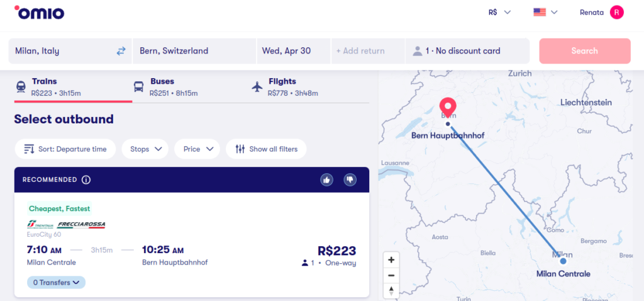Screen dimensions: 644x301
Task: Expand the Price filter
Action: pyautogui.click(x=197, y=149)
